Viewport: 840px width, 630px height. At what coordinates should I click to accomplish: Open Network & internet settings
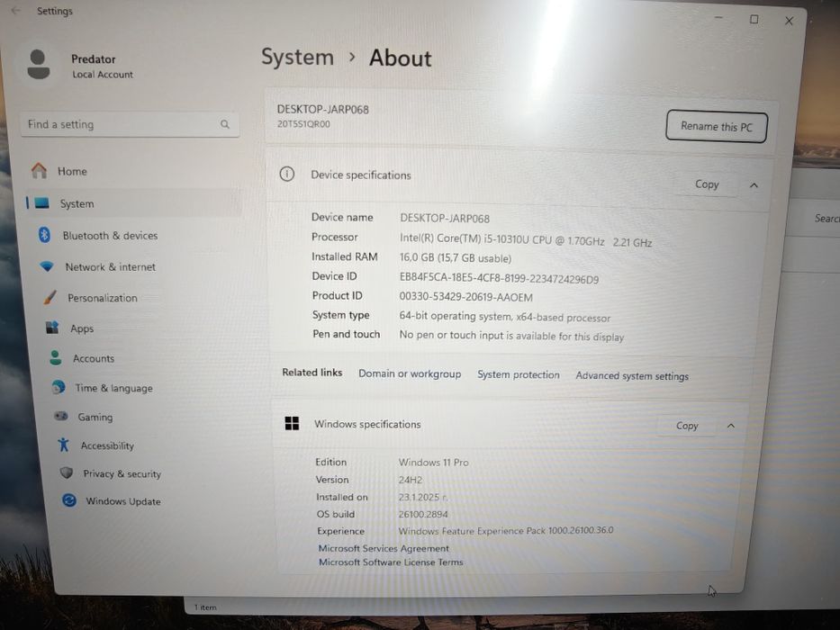coord(111,266)
